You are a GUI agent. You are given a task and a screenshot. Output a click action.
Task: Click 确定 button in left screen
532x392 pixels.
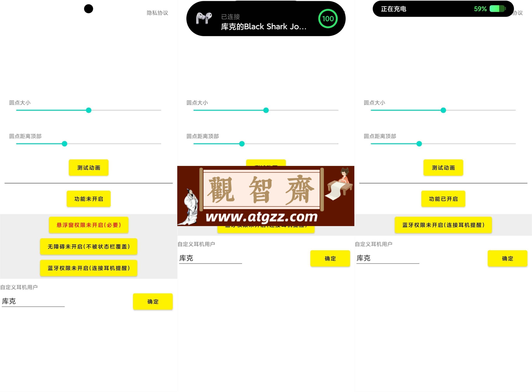[153, 302]
